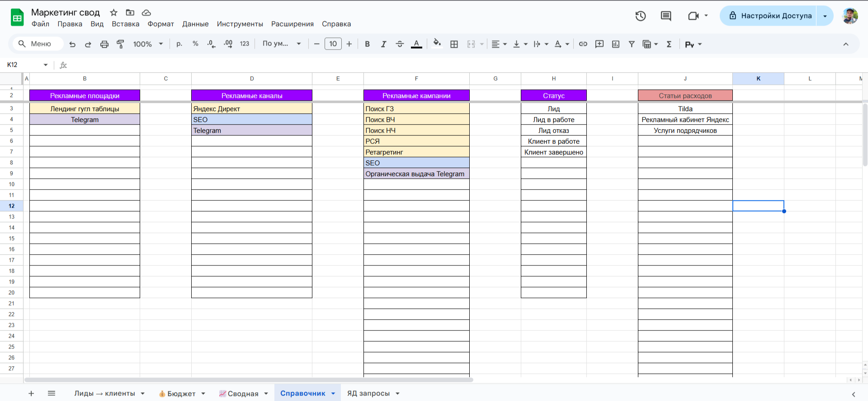The height and width of the screenshot is (401, 868).
Task: Open the Данные menu
Action: coord(195,24)
